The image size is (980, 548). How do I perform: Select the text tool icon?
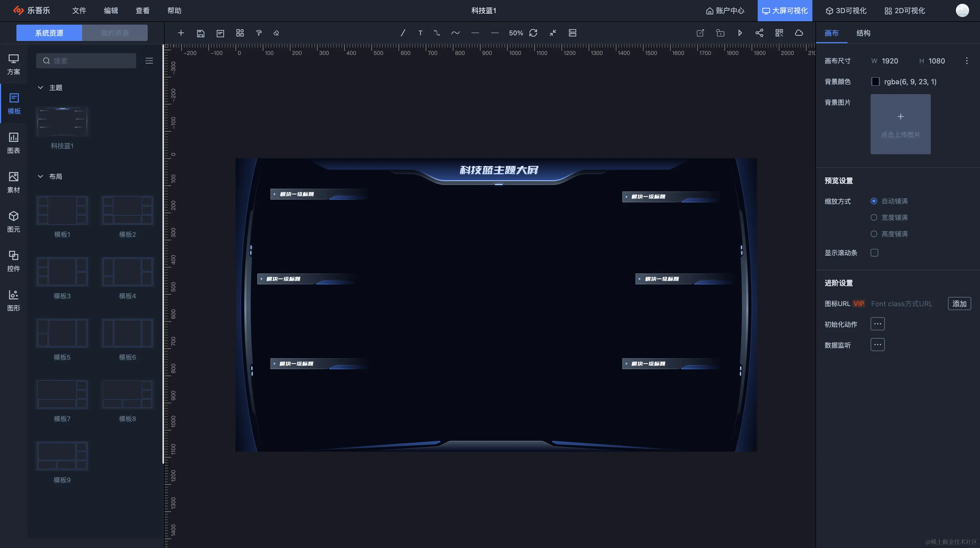coord(420,33)
